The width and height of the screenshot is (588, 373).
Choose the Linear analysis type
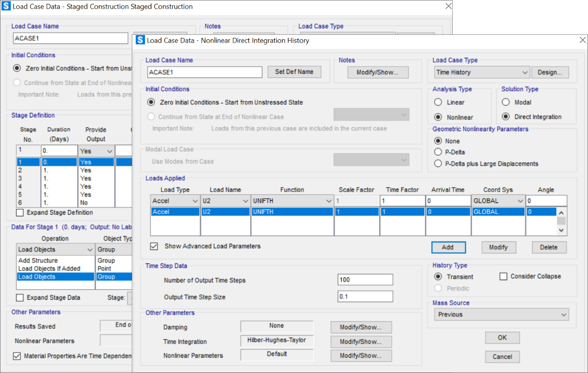[x=438, y=102]
